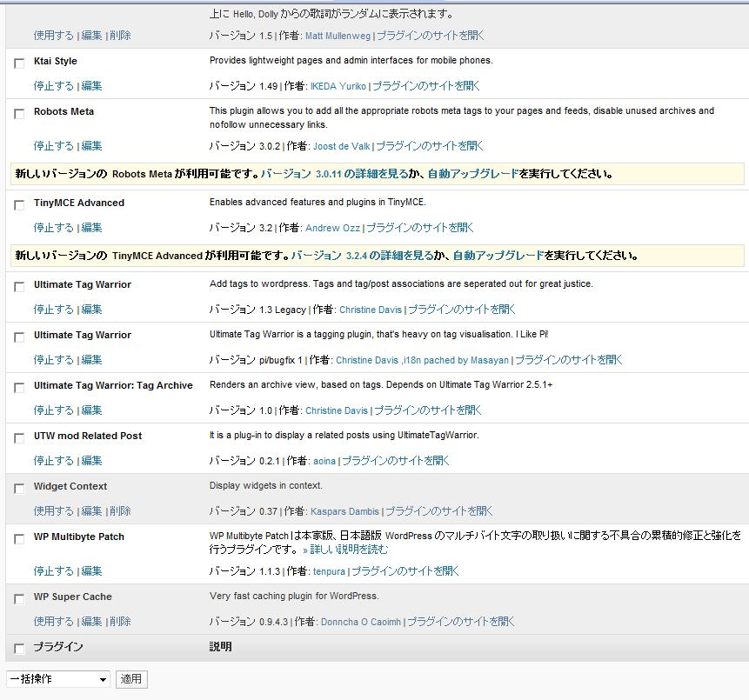Toggle select-all checkbox in プラグイン footer row

coord(19,649)
